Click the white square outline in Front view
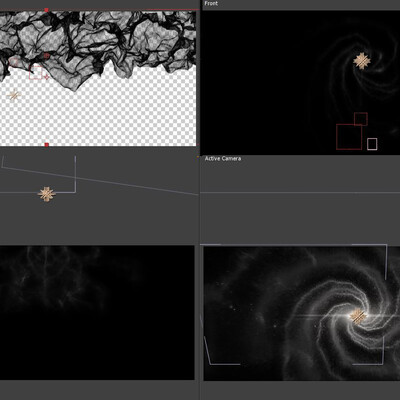This screenshot has height=400, width=400. 372,144
